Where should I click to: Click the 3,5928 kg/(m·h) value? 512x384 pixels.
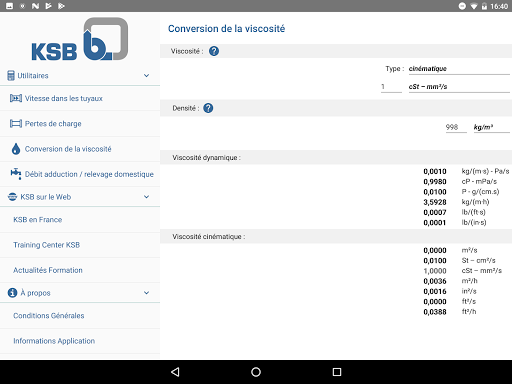pos(435,202)
